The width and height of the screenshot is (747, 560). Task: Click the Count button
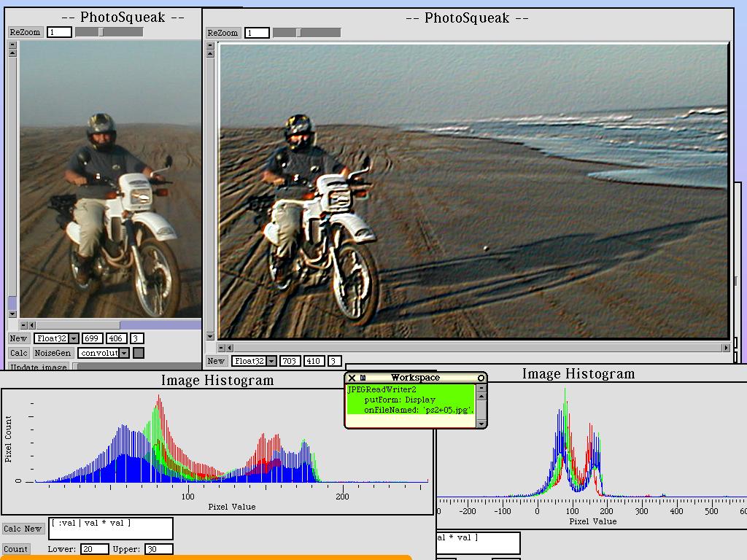coord(15,549)
